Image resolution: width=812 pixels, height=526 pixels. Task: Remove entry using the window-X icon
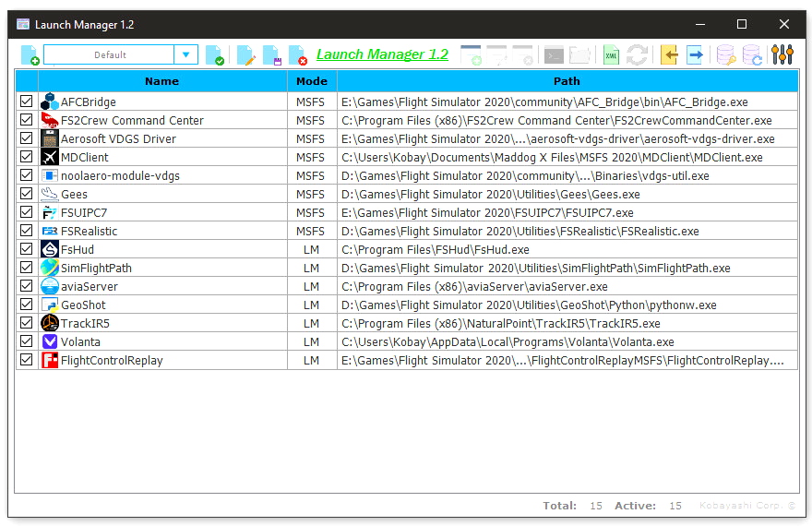(522, 54)
